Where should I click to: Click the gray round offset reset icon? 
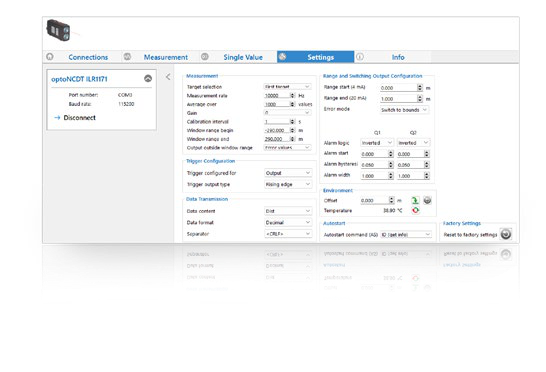click(427, 200)
